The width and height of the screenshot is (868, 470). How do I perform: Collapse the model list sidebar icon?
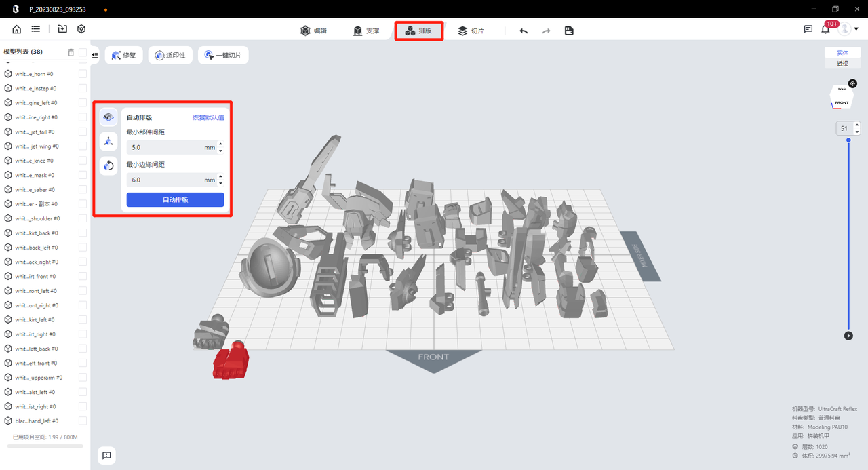click(95, 55)
